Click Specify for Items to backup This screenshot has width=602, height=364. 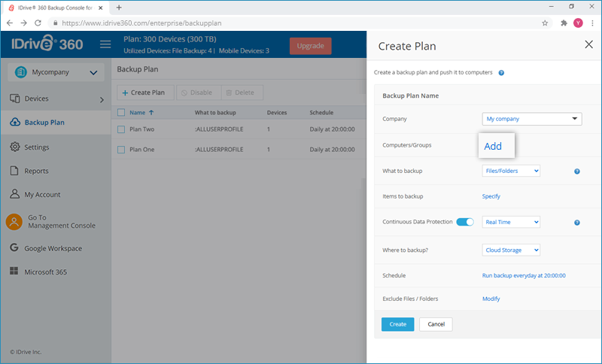491,196
